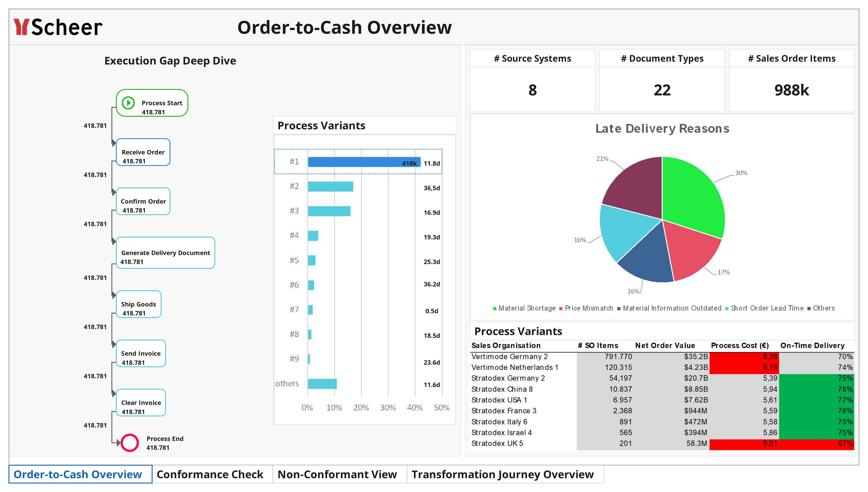The width and height of the screenshot is (868, 492).
Task: Select Stratodex USA 1 row
Action: click(x=662, y=400)
